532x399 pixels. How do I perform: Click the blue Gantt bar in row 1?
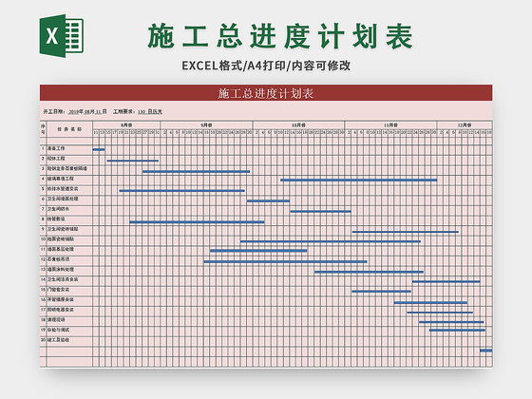tap(99, 149)
